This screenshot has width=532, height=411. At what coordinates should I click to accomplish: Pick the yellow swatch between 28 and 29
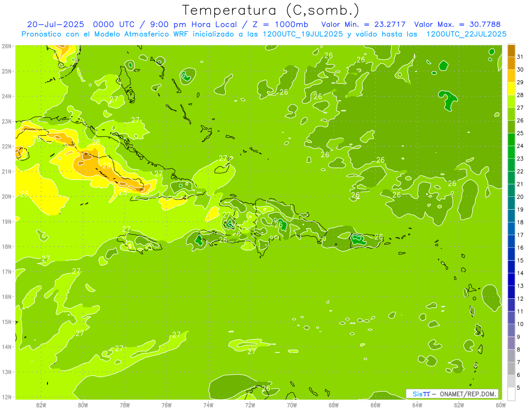511,89
